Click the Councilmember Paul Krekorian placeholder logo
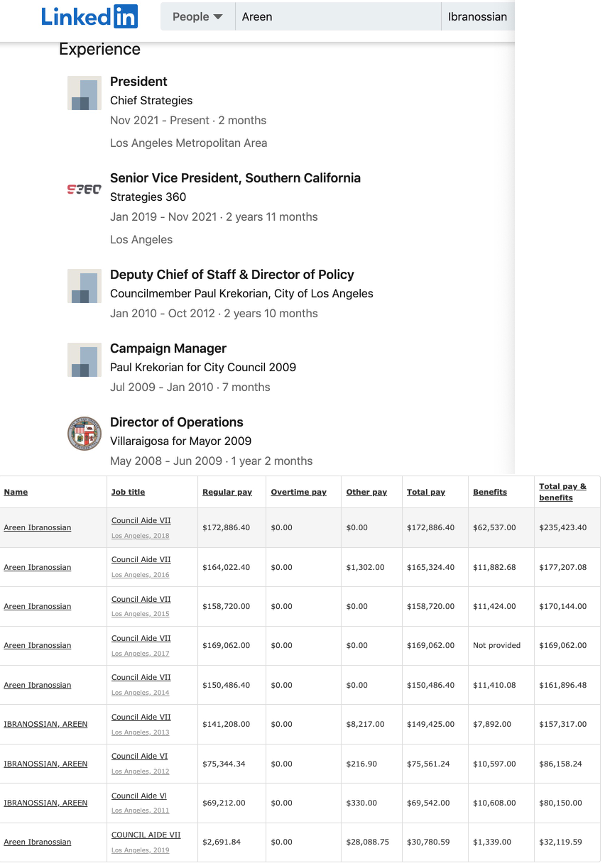Viewport: 610px width, 868px height. [x=85, y=286]
